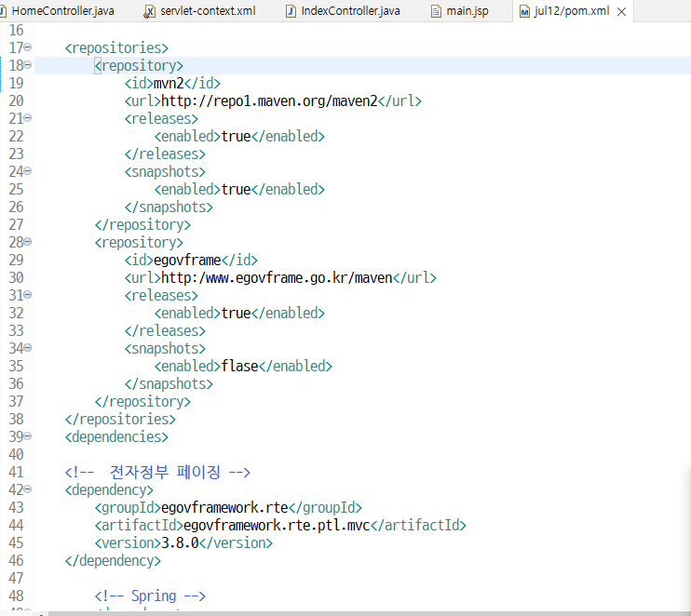Click the URL http://repo1.maven.org/maven2

[x=269, y=101]
